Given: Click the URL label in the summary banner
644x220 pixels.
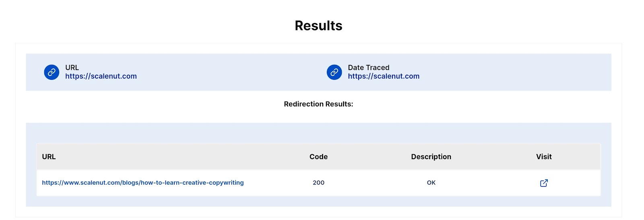Looking at the screenshot, I should [72, 68].
